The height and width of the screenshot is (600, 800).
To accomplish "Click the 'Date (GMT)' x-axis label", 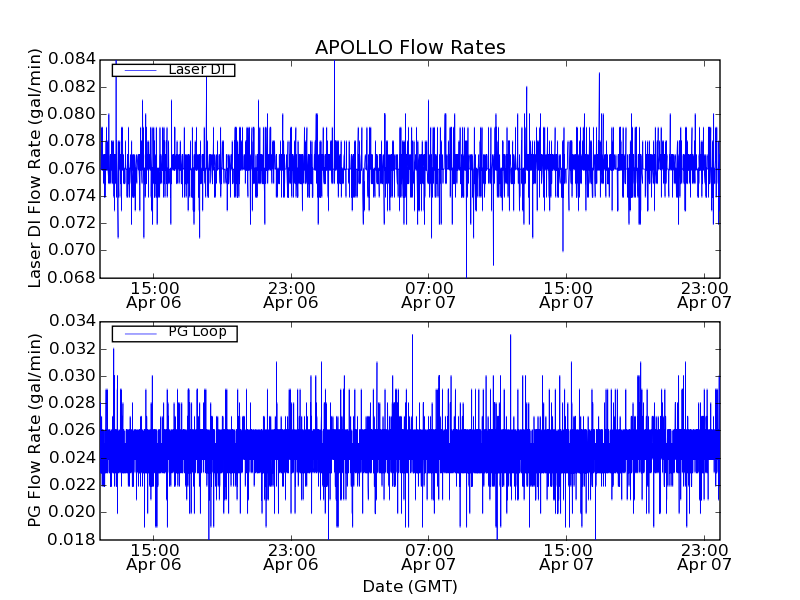I will [x=410, y=587].
